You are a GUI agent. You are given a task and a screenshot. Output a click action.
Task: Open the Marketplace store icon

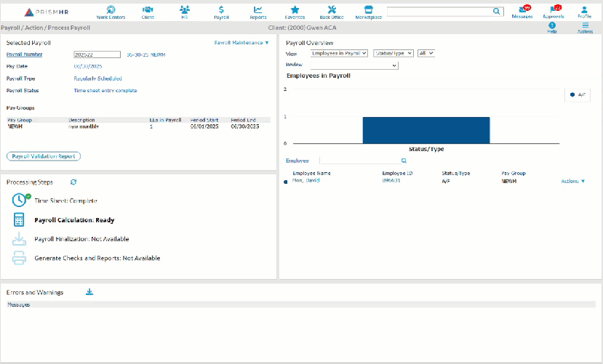click(x=368, y=11)
